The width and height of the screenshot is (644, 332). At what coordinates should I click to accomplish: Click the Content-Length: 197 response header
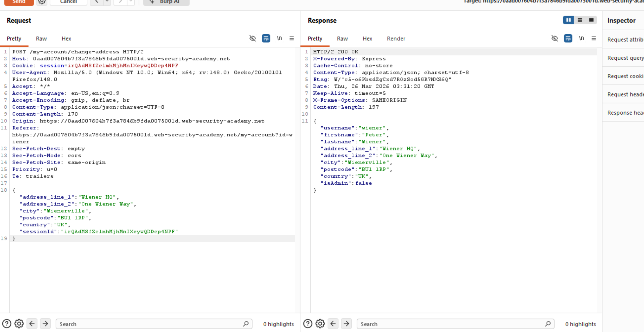(346, 107)
